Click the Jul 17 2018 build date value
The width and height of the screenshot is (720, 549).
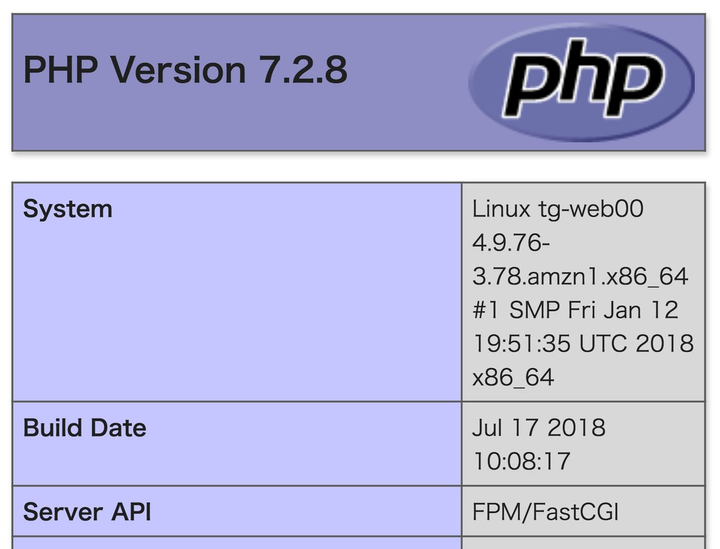pyautogui.click(x=539, y=427)
